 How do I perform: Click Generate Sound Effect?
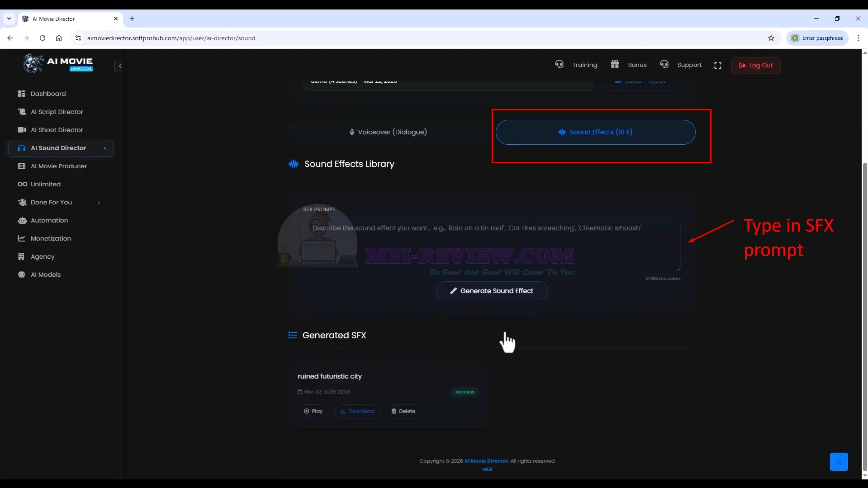coord(492,291)
